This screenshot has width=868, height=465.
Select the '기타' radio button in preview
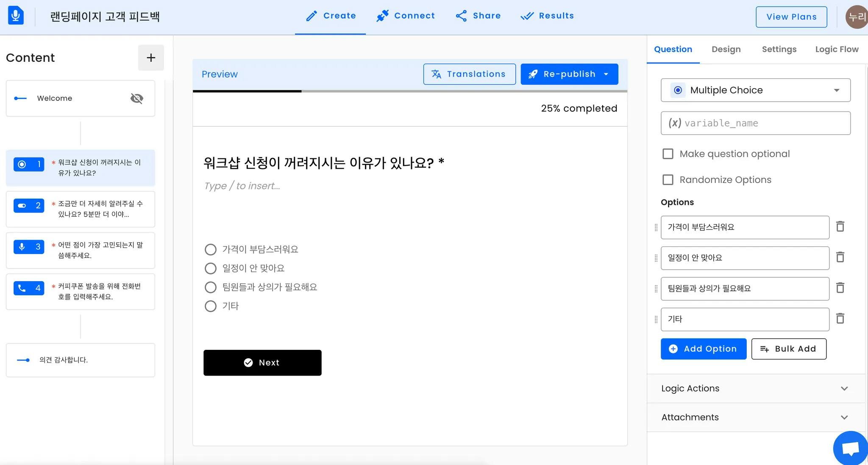coord(211,306)
